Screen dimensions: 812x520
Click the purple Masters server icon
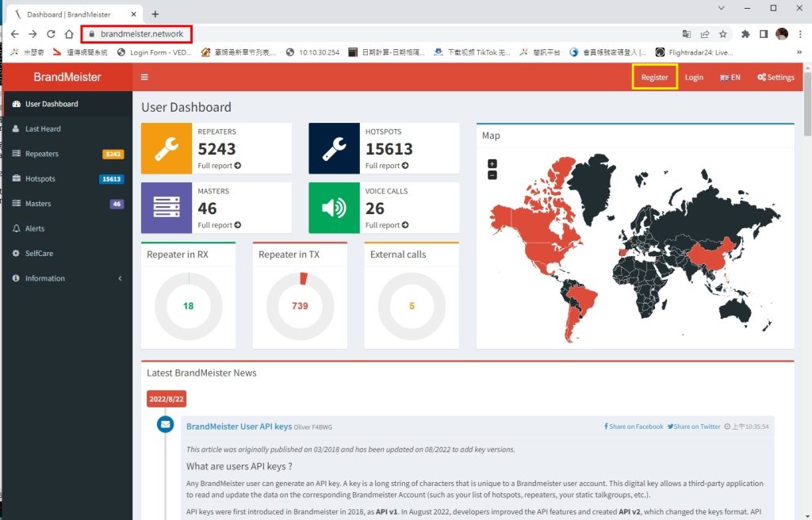167,208
